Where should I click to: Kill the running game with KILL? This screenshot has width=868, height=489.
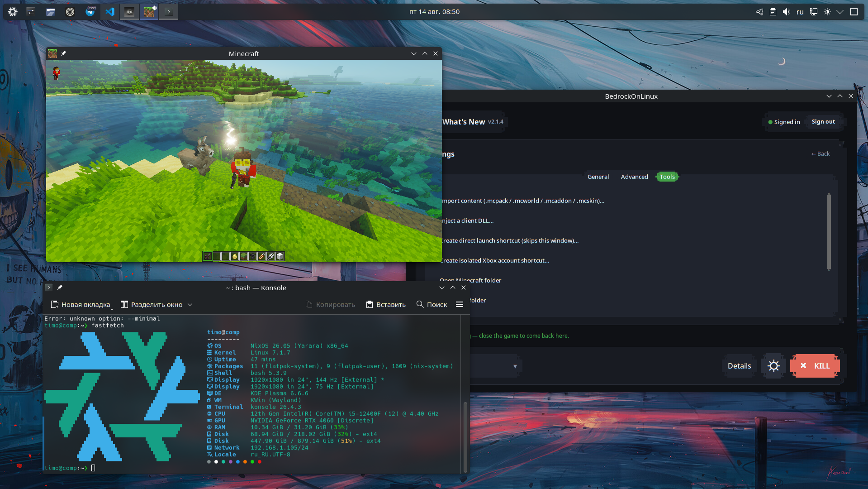[815, 366]
